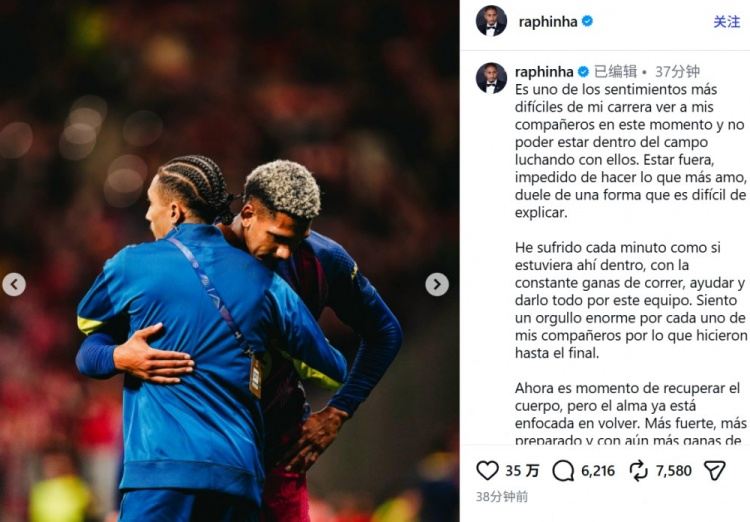
Task: Click the verified badge in the caption line
Action: point(583,72)
